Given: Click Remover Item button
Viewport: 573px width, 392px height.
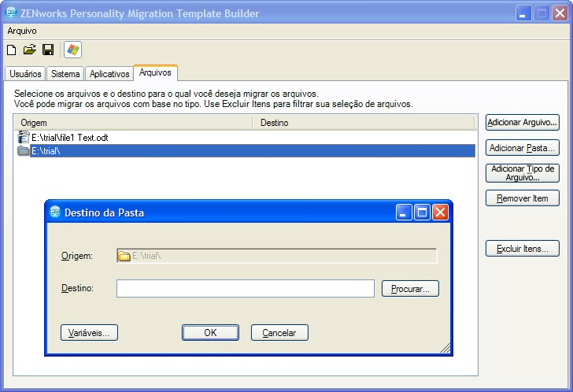Looking at the screenshot, I should tap(522, 198).
